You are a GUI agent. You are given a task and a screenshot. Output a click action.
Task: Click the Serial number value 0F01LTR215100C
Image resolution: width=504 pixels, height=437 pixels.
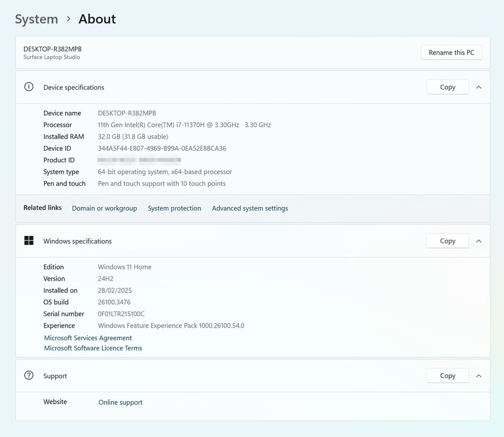tap(121, 314)
